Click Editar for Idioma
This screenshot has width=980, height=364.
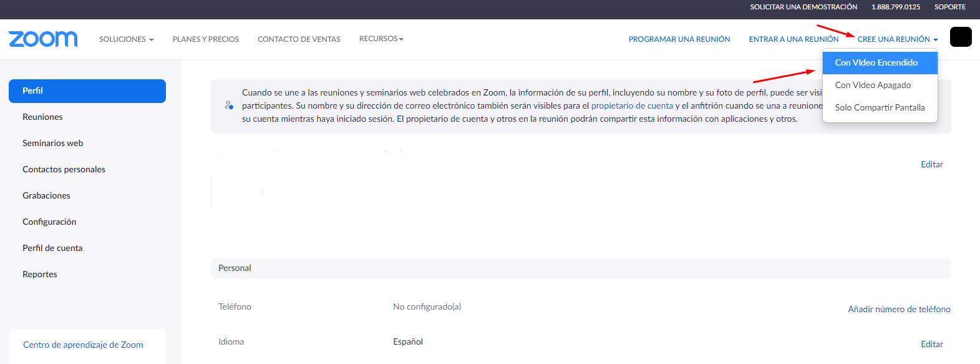(x=932, y=344)
